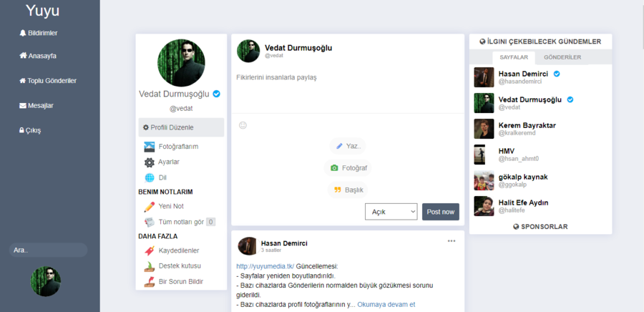Click Profili Düzenle button
Screen dimensions: 644x312
181,127
